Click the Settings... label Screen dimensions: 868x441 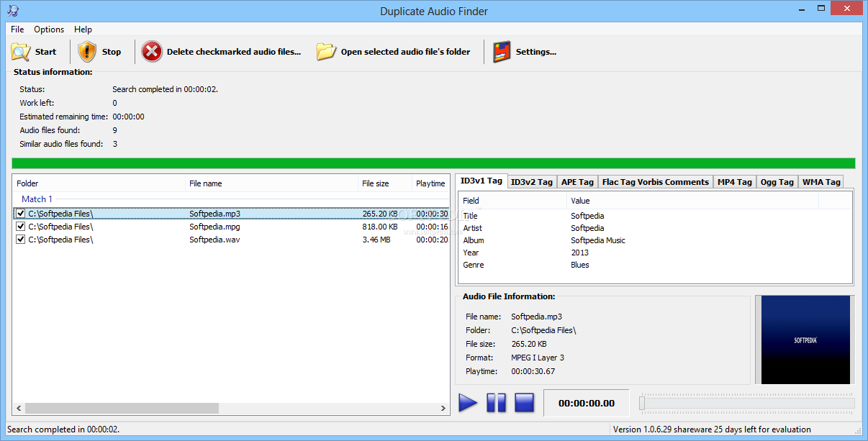[536, 52]
